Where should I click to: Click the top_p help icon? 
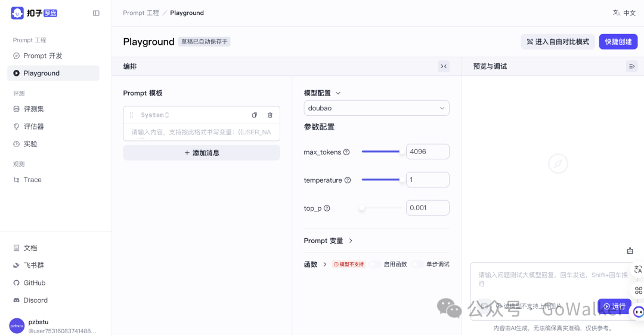(x=327, y=208)
